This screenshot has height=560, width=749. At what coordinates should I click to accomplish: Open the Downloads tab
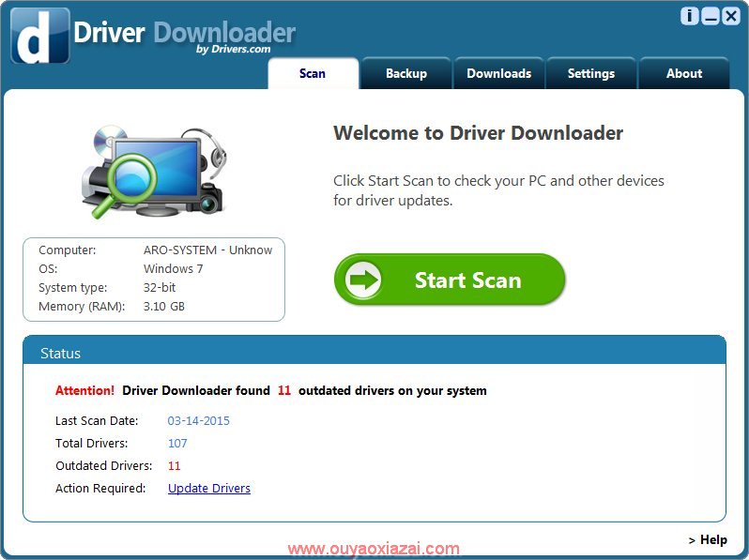click(498, 73)
